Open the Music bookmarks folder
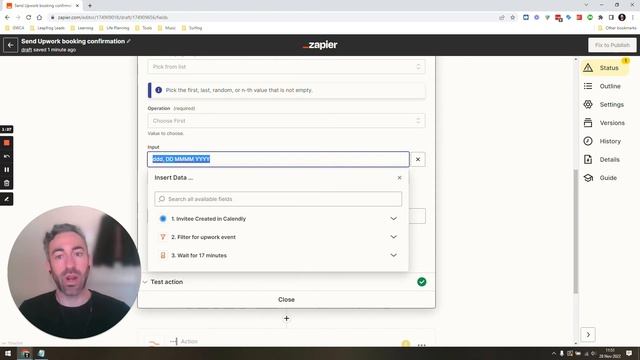 click(167, 28)
